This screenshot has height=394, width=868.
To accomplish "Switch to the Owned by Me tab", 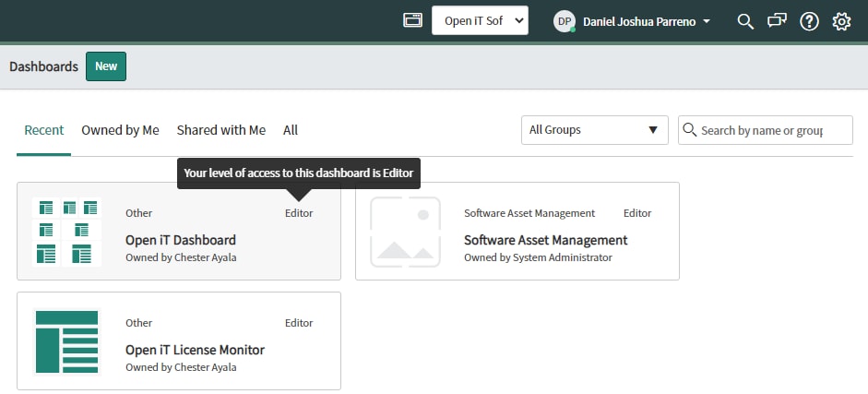I will (120, 130).
